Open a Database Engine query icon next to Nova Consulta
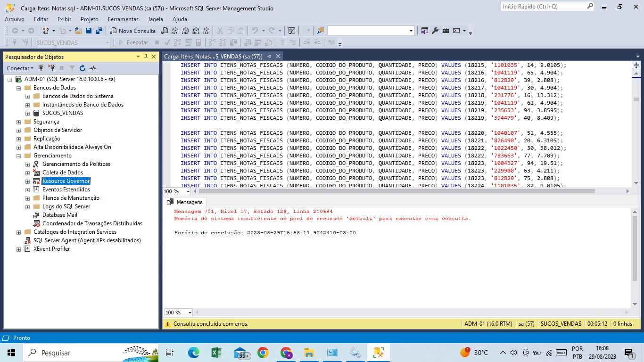This screenshot has width=644, height=362. [164, 31]
